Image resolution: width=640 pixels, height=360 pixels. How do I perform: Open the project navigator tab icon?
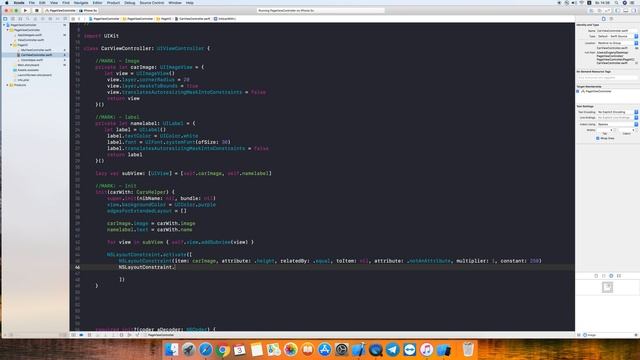(5, 19)
